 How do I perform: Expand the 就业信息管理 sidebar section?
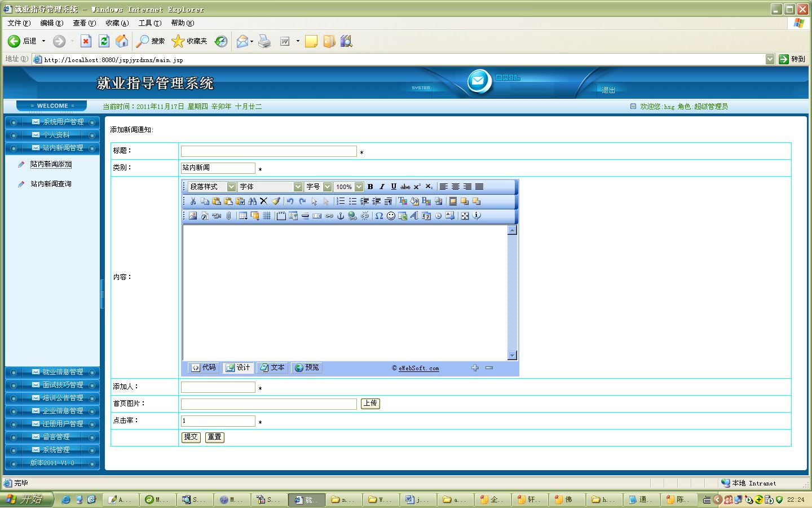click(x=52, y=372)
